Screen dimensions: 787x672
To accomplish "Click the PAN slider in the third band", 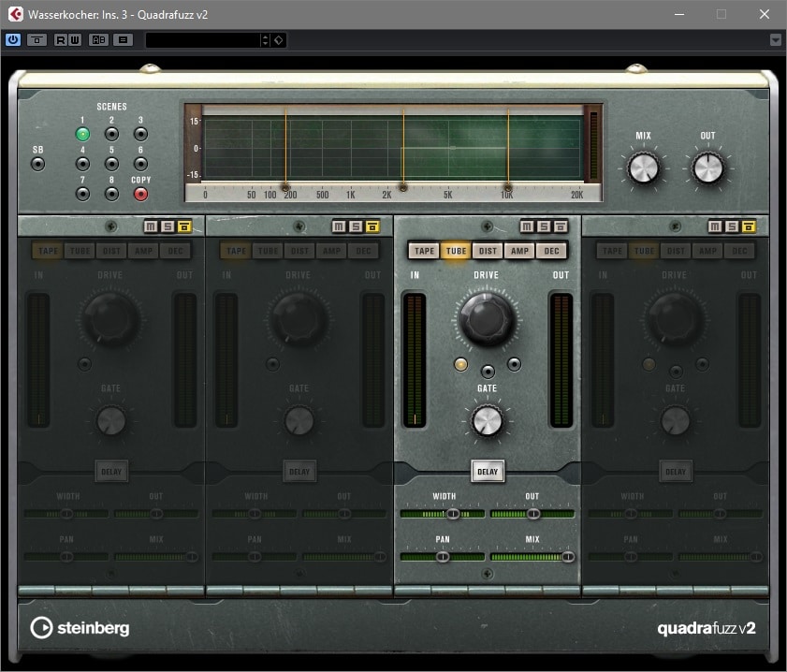I will coord(443,557).
